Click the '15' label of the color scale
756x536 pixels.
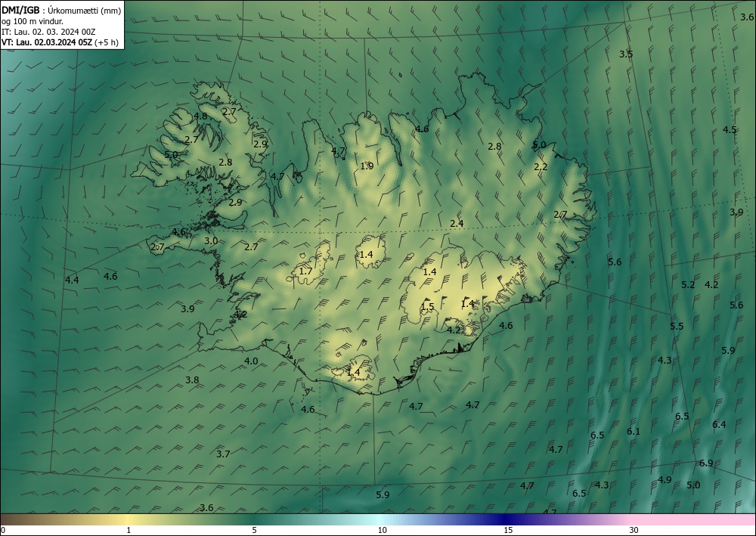(x=508, y=530)
